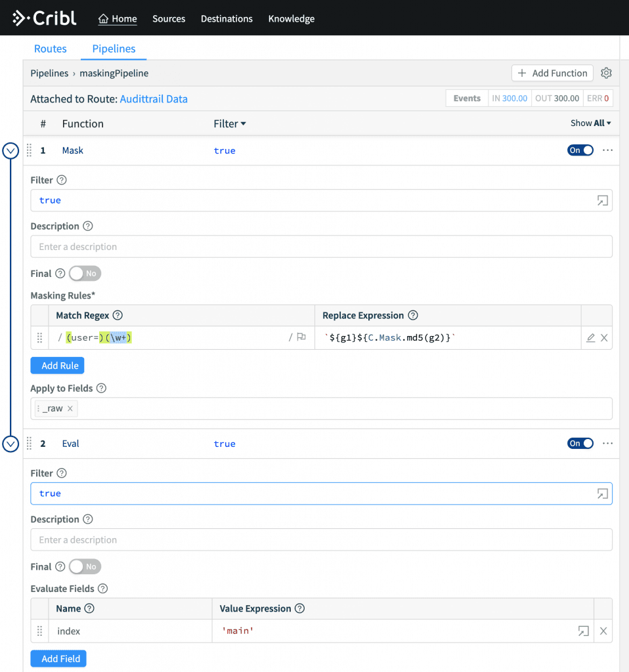Open the Destinations menu
The image size is (629, 672).
pyautogui.click(x=226, y=19)
